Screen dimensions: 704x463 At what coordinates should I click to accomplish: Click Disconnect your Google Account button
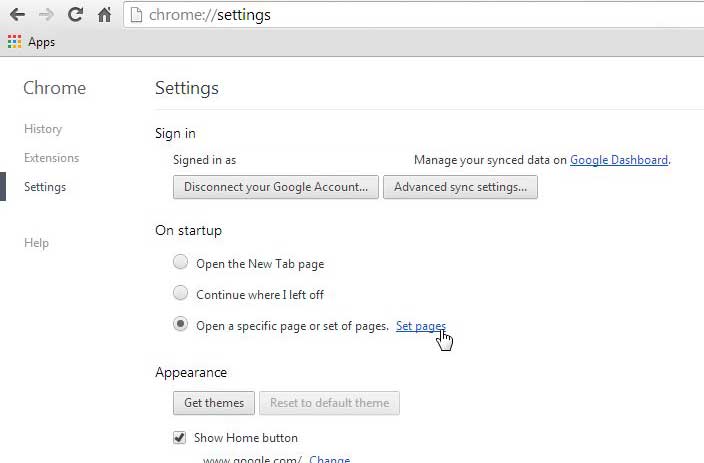point(276,187)
